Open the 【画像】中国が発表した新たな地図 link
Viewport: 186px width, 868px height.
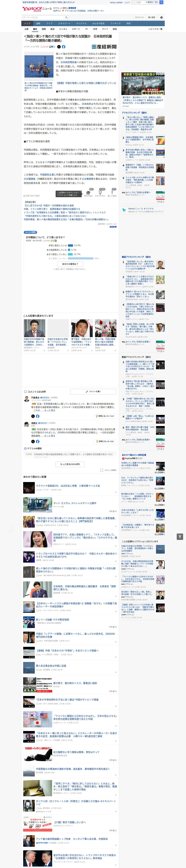86,83
